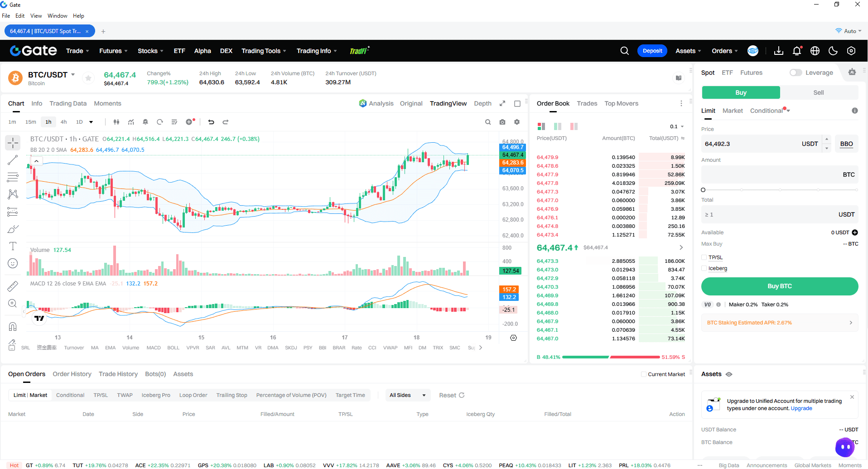Open order book more options menu

pyautogui.click(x=681, y=103)
